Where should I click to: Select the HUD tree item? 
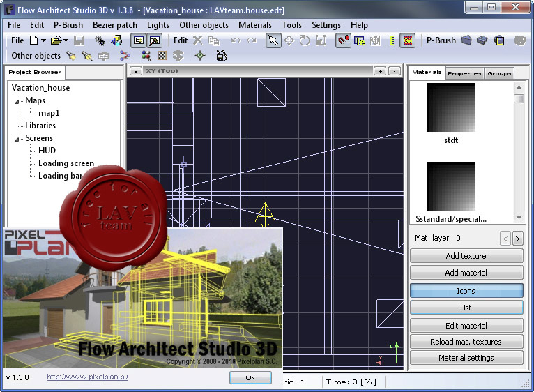click(47, 151)
